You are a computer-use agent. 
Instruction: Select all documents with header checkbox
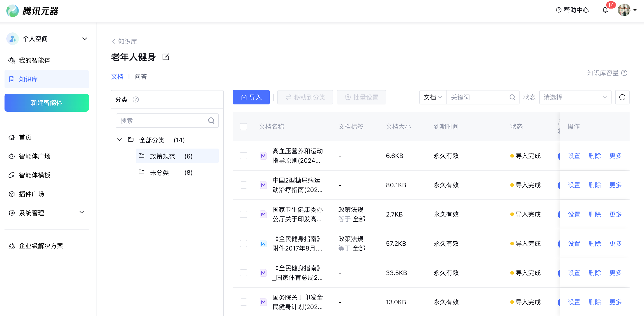point(243,126)
